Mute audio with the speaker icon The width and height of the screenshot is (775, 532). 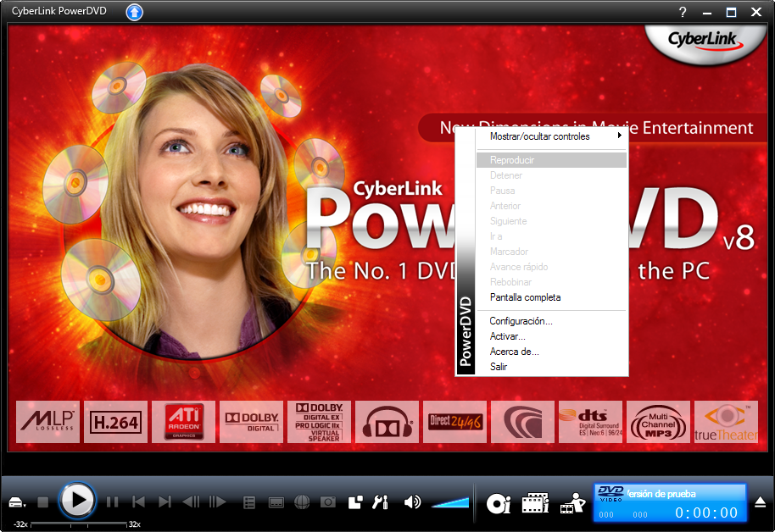[x=412, y=502]
